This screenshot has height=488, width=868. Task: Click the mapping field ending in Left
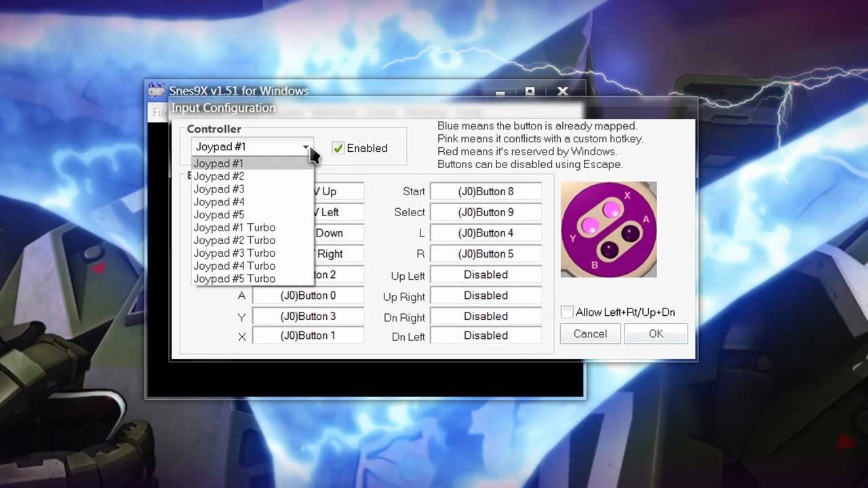339,212
